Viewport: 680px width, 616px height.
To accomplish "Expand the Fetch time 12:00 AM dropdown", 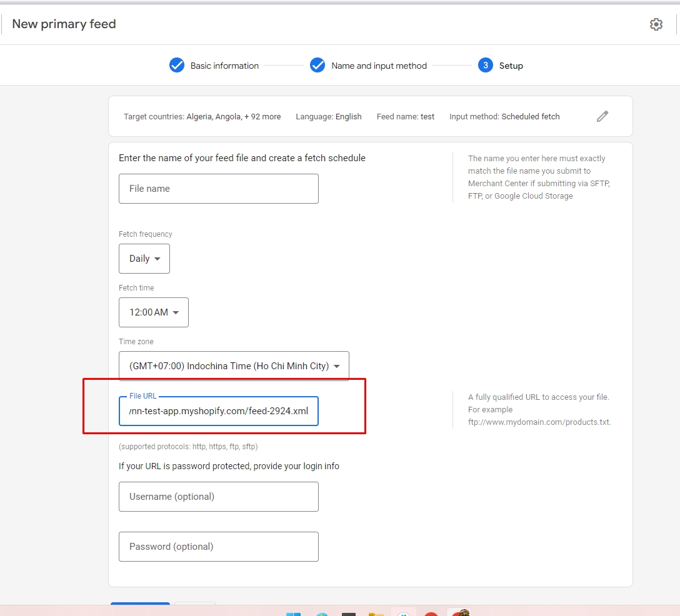I will click(x=154, y=312).
